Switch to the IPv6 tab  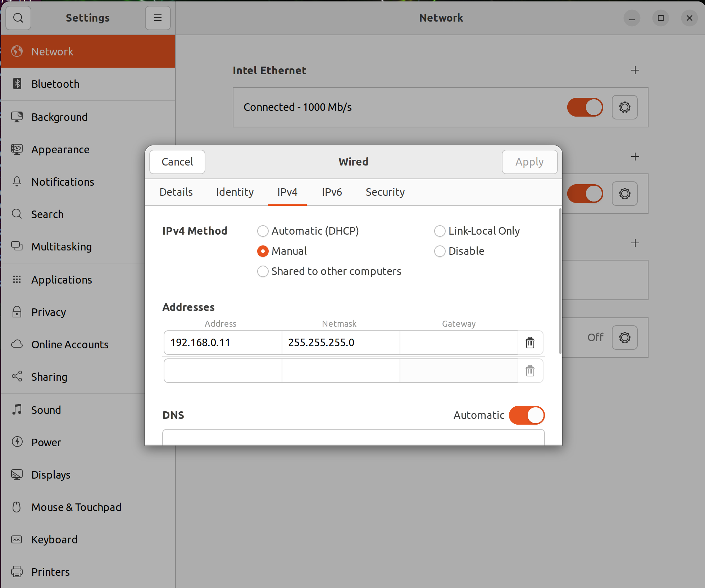(x=332, y=192)
